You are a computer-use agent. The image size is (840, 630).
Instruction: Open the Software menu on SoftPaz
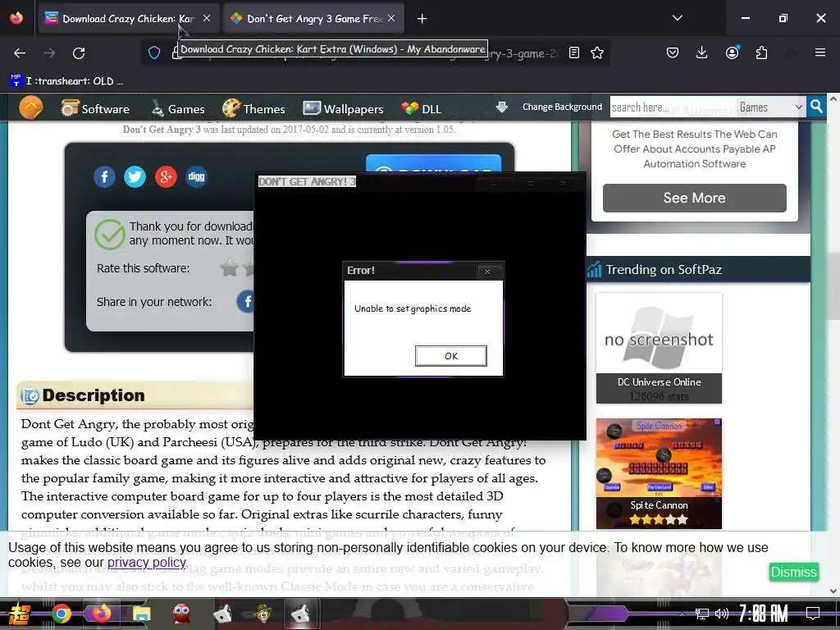tap(95, 109)
